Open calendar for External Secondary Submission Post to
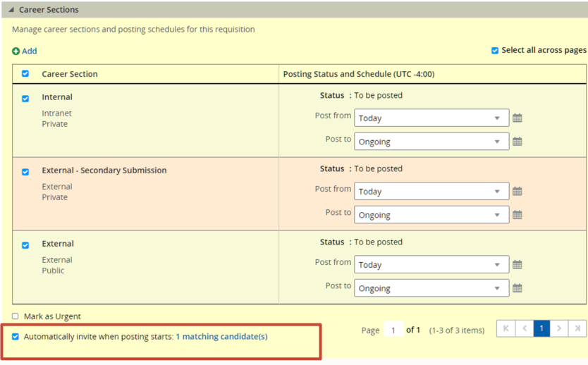 point(517,215)
